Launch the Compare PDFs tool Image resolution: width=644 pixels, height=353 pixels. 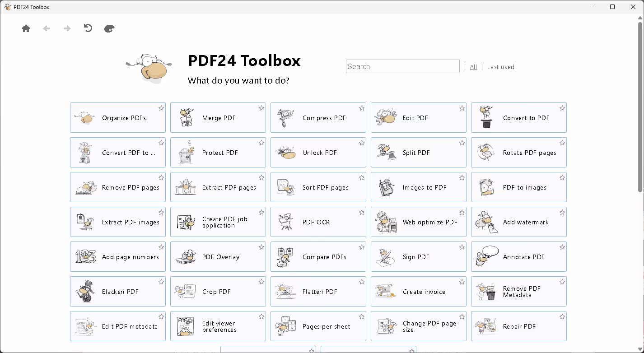318,257
